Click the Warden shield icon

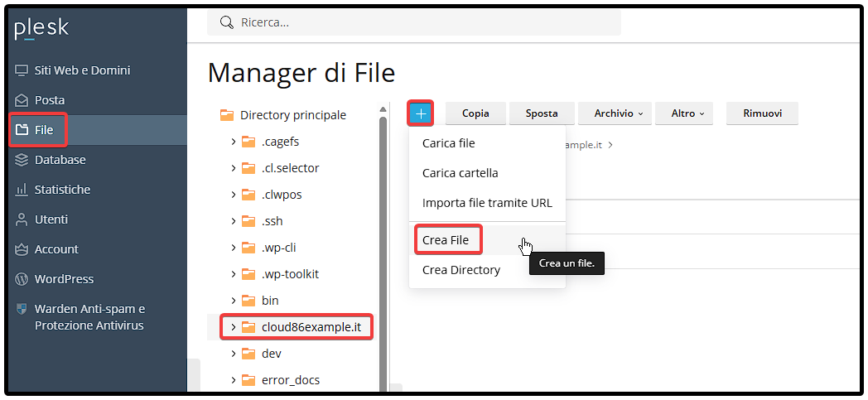pos(21,309)
